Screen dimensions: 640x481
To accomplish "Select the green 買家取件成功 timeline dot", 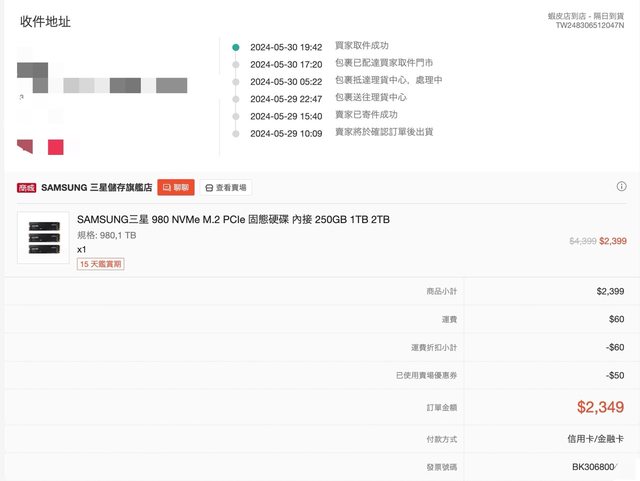I will click(x=235, y=47).
